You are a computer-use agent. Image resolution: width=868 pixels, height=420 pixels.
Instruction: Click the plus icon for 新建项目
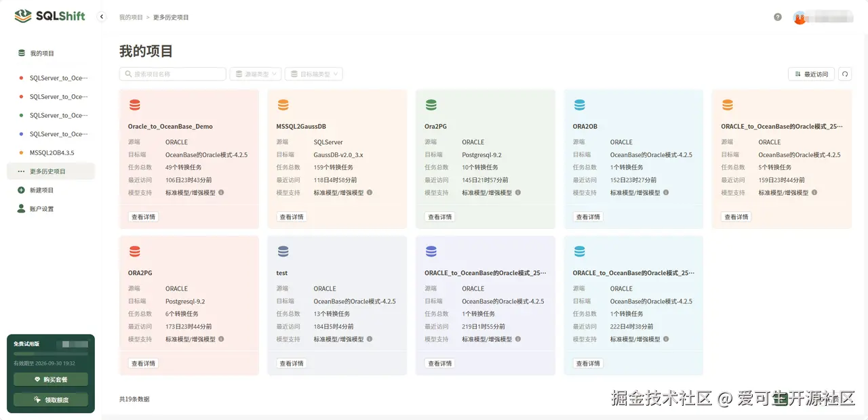21,190
